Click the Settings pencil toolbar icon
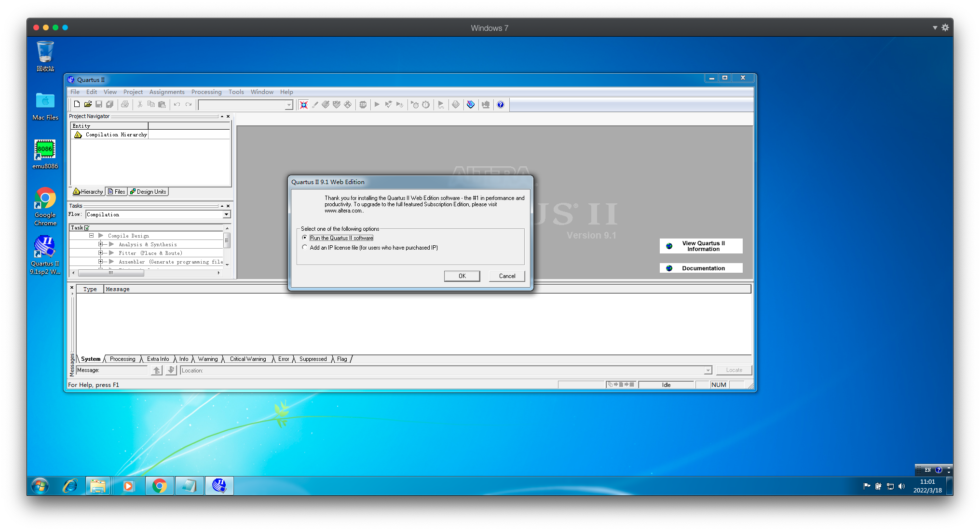 coord(315,105)
